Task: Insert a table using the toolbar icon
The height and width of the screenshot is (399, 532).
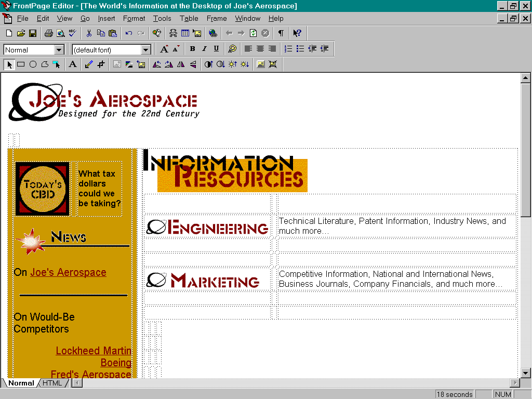Action: coord(185,33)
